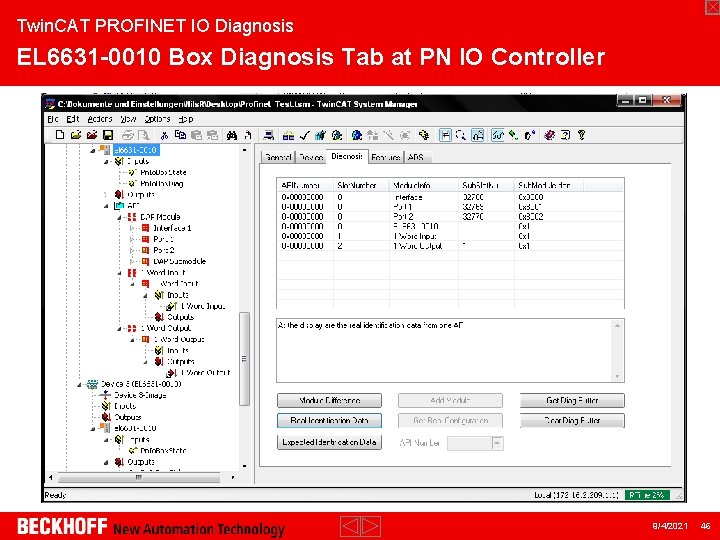720x540 pixels.
Task: Open the Help menu
Action: (186, 119)
